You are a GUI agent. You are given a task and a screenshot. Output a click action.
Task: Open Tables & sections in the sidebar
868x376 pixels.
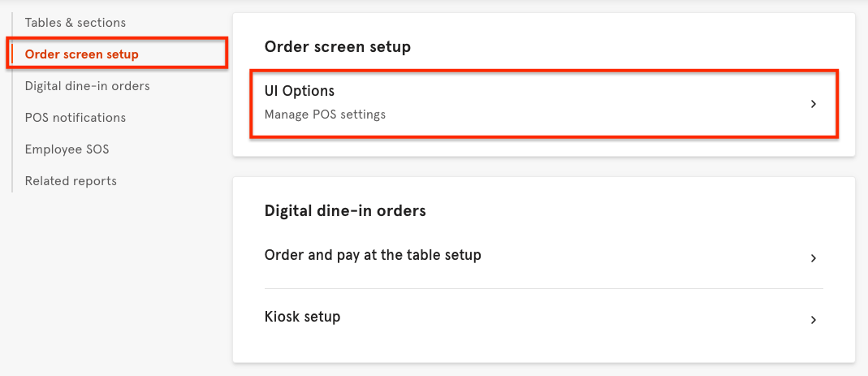[76, 23]
